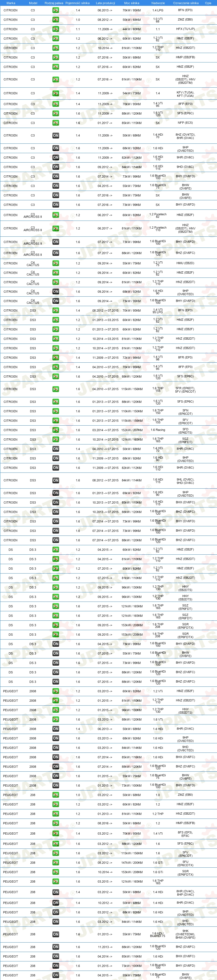Select PB icon for C4 Cactus HMU (EB2D)
This screenshot has height=980, width=217.
pos(55,263)
